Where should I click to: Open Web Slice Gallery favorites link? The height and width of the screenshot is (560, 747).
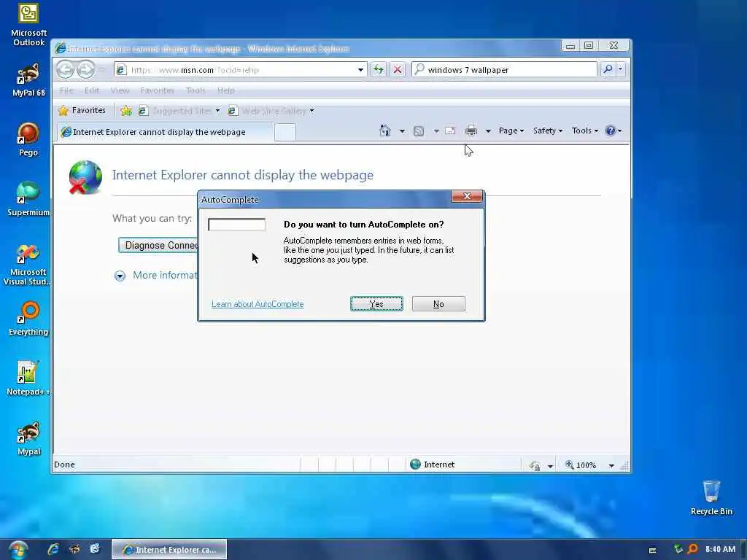pyautogui.click(x=271, y=111)
